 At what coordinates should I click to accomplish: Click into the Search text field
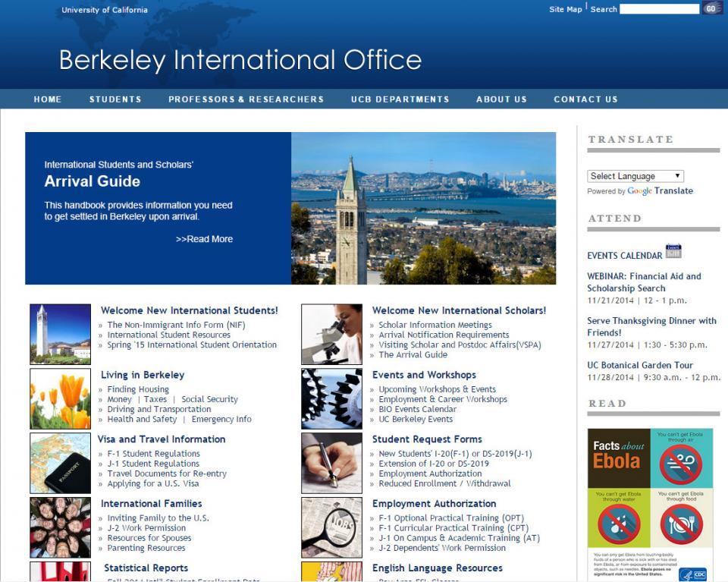tap(659, 9)
